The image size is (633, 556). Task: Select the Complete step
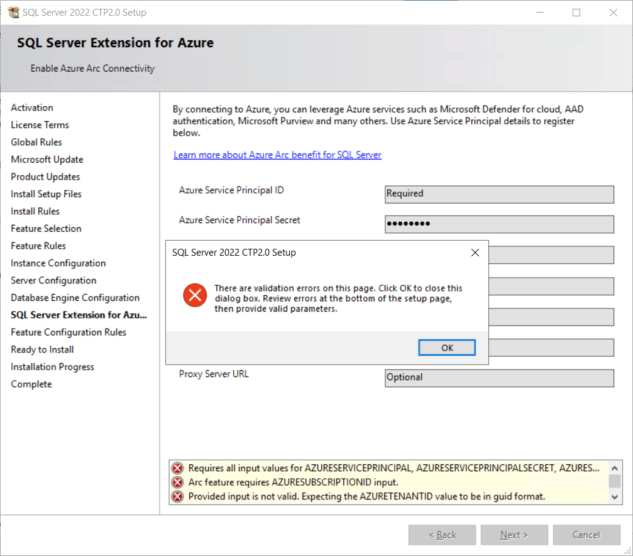point(31,384)
